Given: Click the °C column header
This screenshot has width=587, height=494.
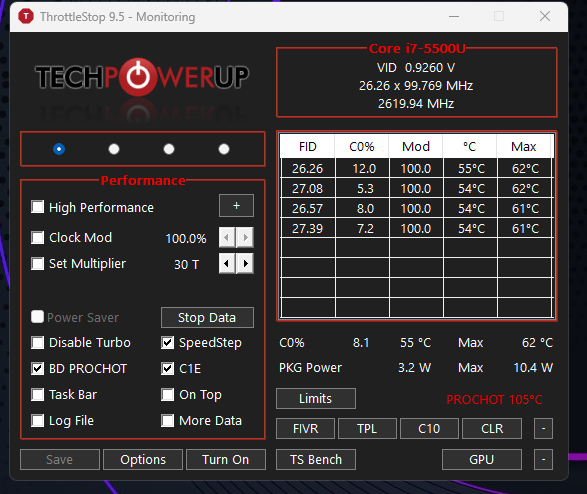Looking at the screenshot, I should pyautogui.click(x=469, y=146).
